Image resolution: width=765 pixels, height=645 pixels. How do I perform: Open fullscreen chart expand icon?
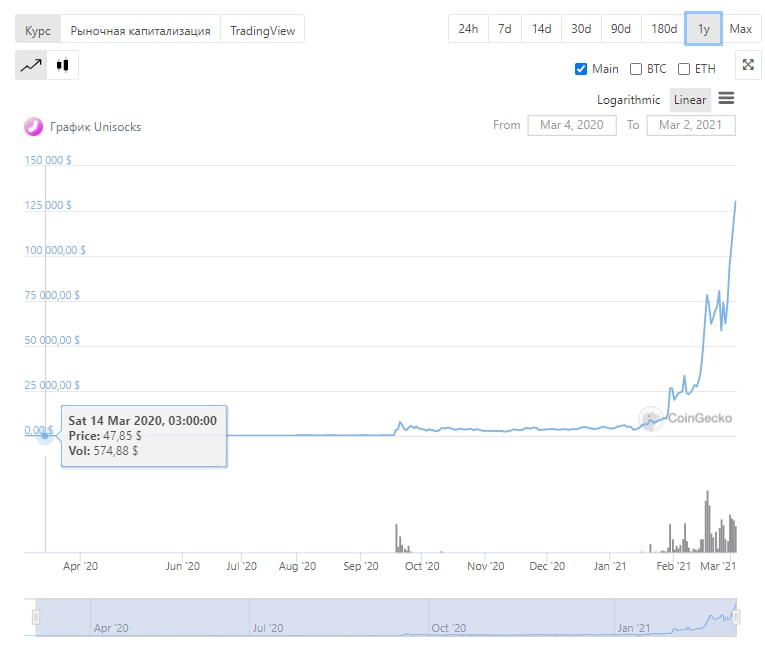click(x=748, y=65)
